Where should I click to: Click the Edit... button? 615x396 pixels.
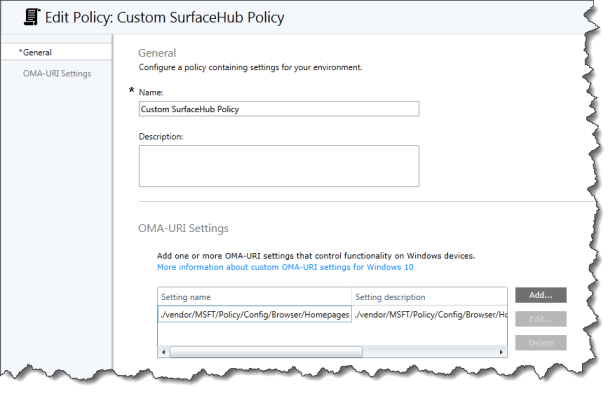pyautogui.click(x=540, y=319)
